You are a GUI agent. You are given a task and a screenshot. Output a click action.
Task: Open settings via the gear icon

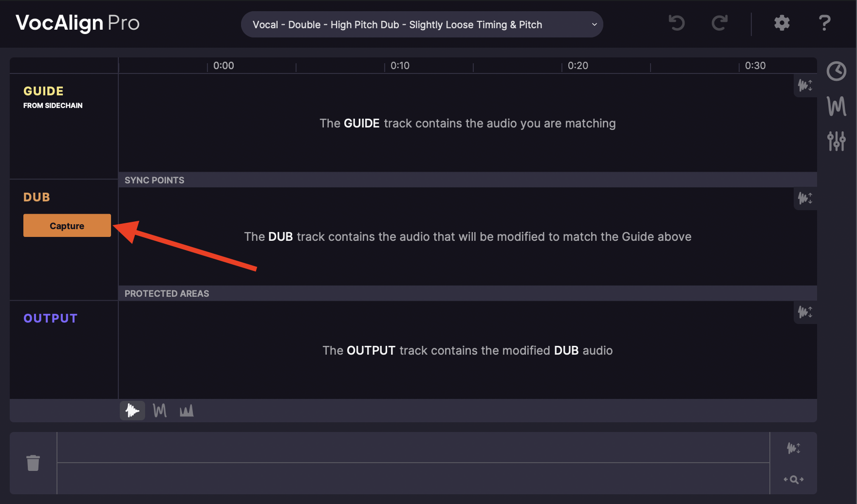point(782,23)
